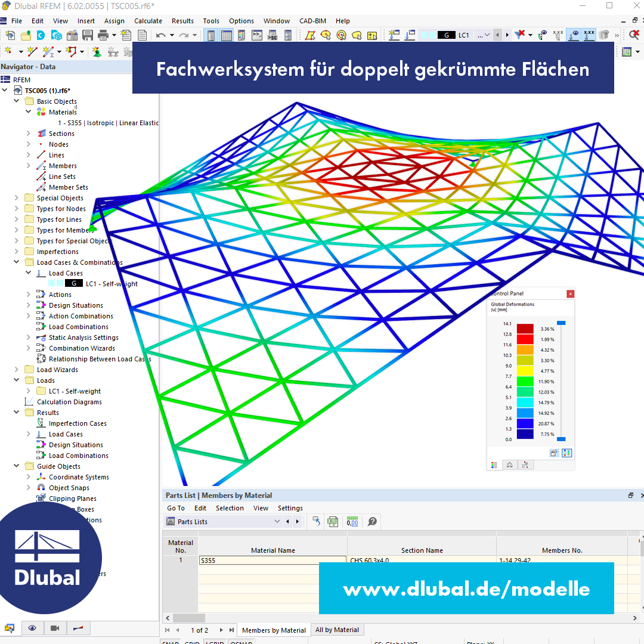This screenshot has height=644, width=644.
Task: Adjust the top slider handle on color scale
Action: [561, 323]
